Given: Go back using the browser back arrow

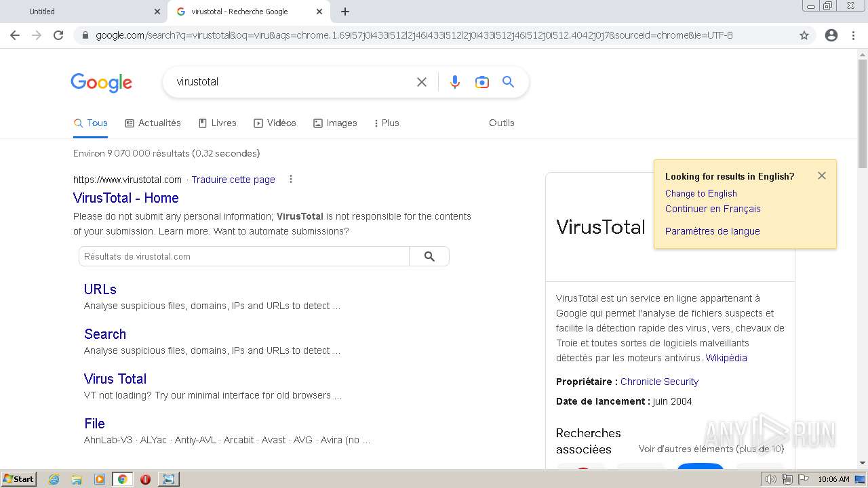Looking at the screenshot, I should point(15,35).
